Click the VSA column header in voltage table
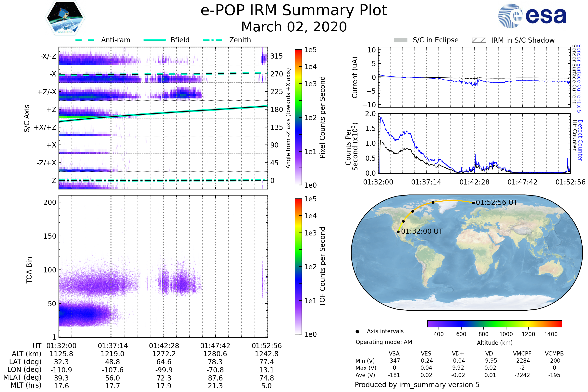588x392 pixels. 394,354
